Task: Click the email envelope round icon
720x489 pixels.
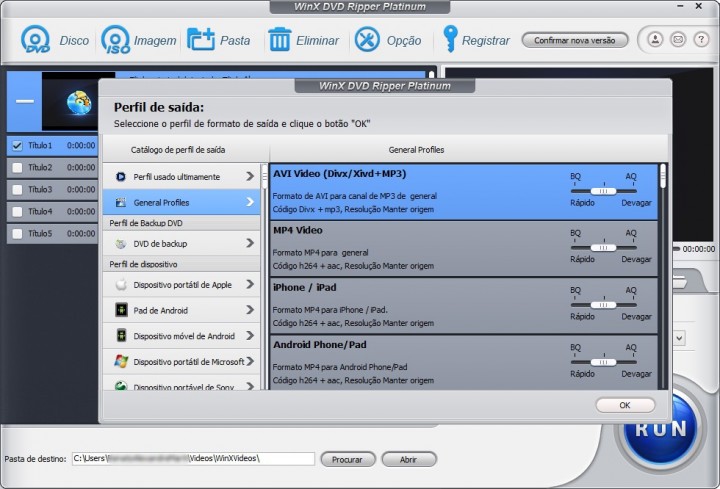Action: [678, 40]
